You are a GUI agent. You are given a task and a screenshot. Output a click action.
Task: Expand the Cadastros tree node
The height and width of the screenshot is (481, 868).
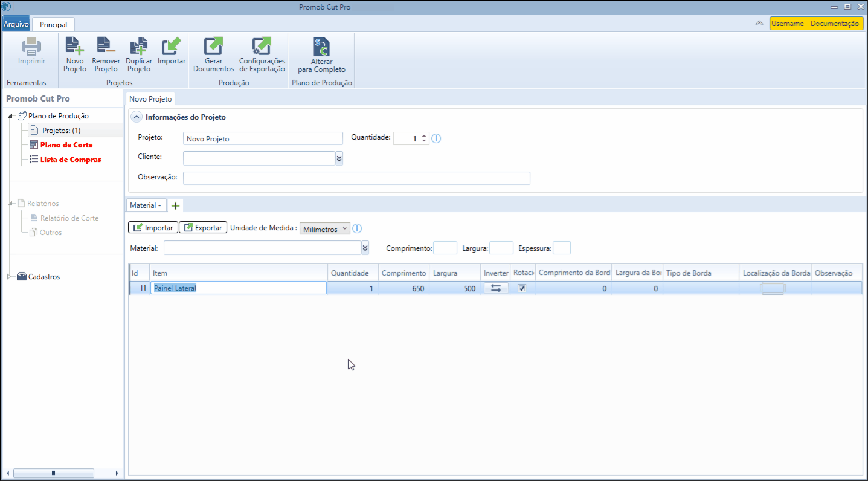(10, 277)
